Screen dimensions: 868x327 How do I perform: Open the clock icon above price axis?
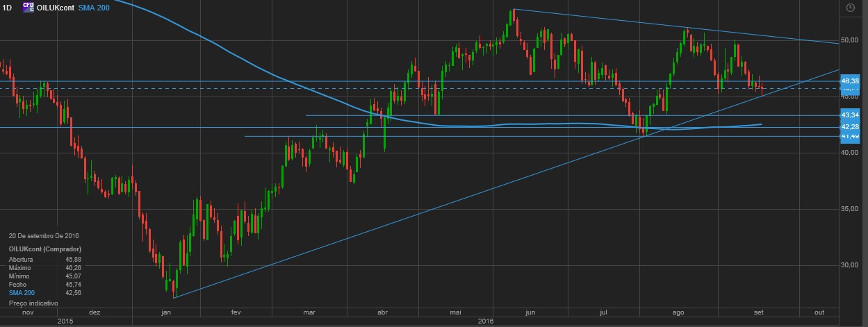[851, 8]
